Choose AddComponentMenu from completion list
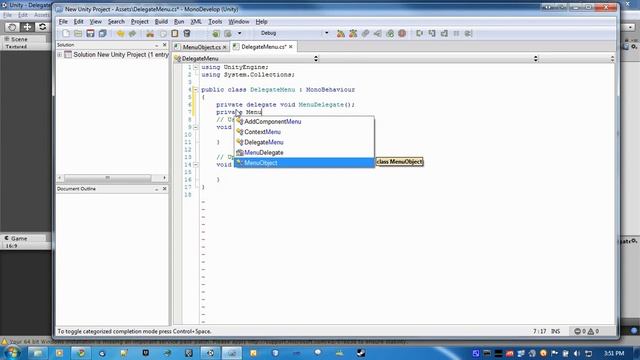The width and height of the screenshot is (640, 360). (x=304, y=122)
